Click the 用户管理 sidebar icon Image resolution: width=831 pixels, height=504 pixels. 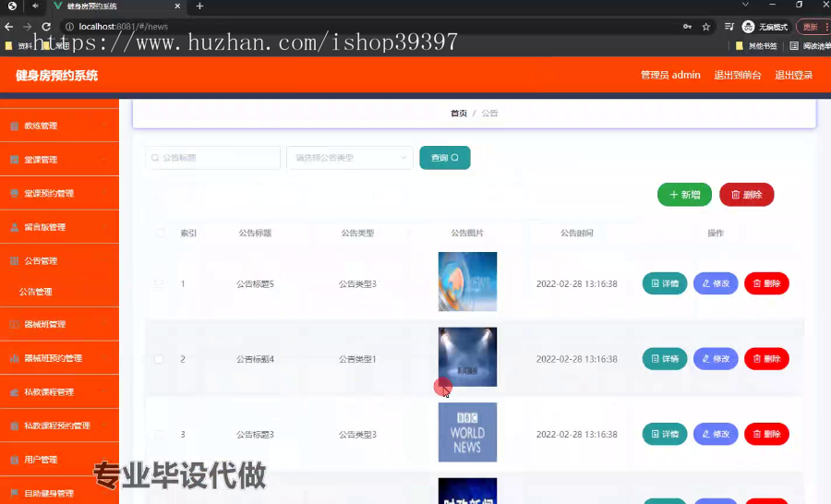[x=14, y=460]
